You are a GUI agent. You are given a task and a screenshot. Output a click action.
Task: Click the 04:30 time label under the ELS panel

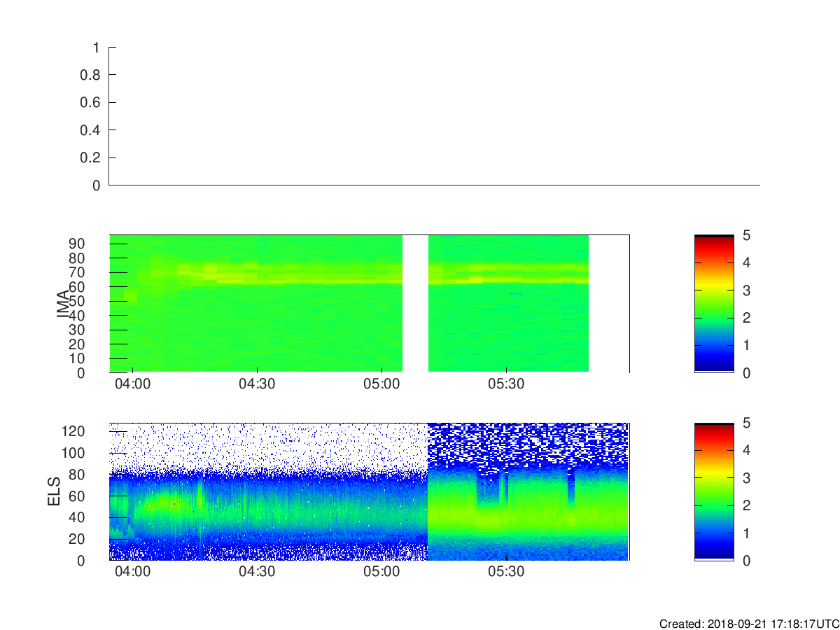point(258,572)
